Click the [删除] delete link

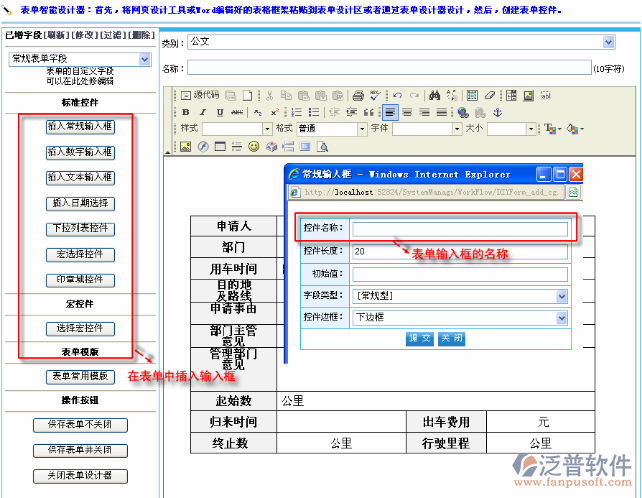click(141, 35)
